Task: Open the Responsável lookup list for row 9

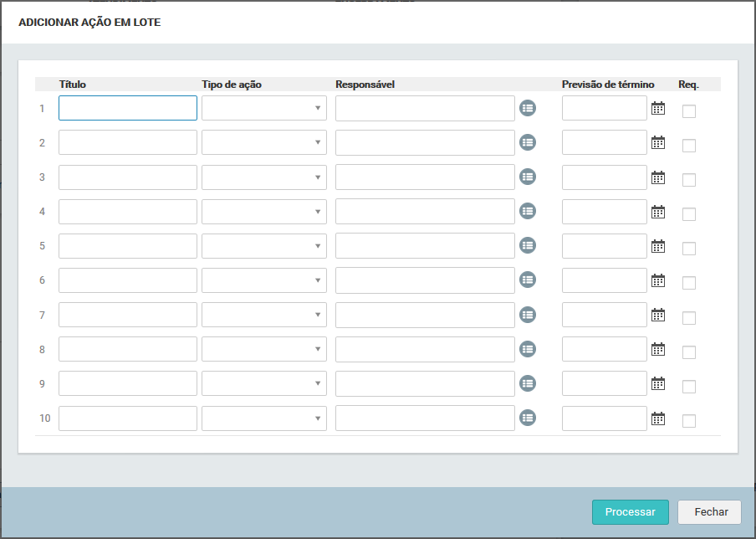Action: point(528,383)
